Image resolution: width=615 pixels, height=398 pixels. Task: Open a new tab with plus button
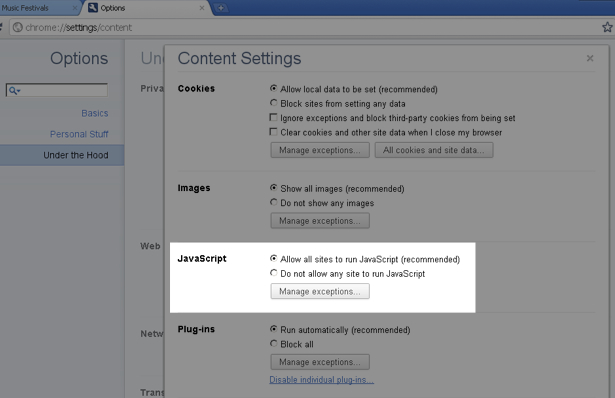point(221,8)
